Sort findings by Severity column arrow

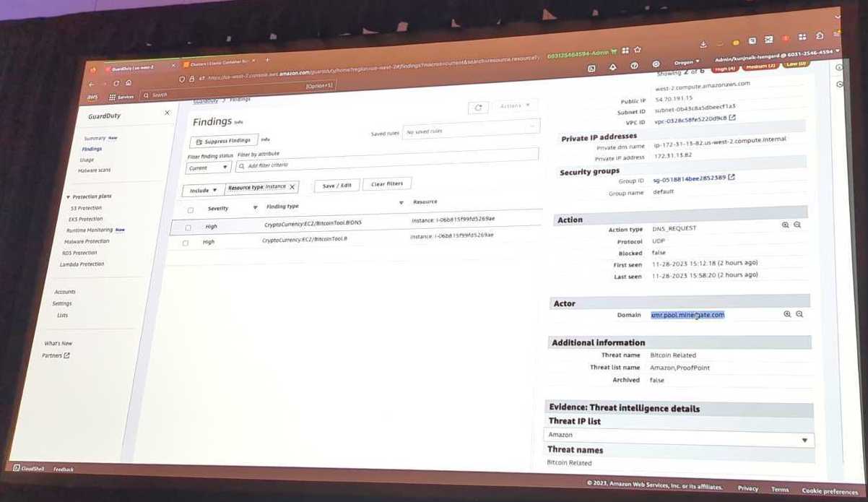point(255,208)
